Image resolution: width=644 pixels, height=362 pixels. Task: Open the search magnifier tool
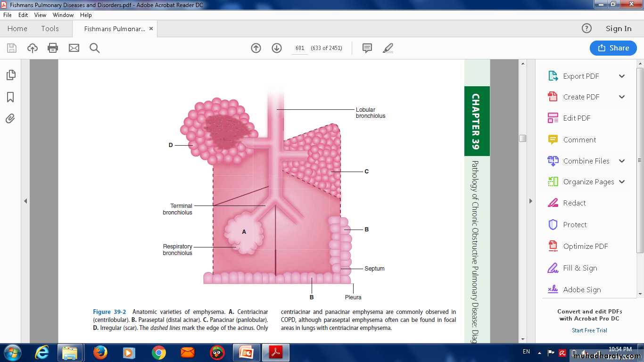95,48
